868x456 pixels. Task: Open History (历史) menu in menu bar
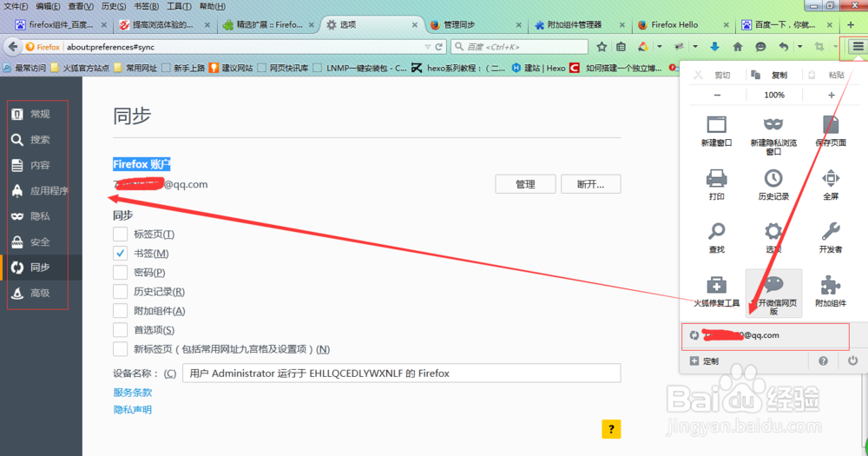tap(114, 6)
